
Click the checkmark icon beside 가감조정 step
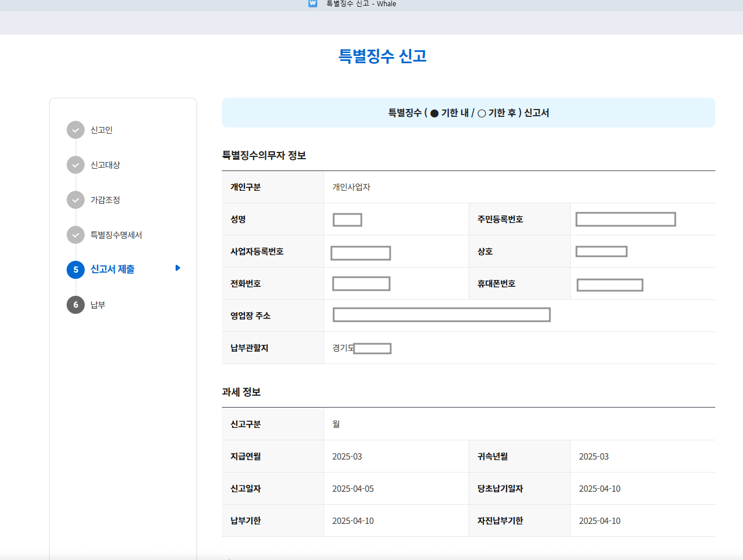75,200
